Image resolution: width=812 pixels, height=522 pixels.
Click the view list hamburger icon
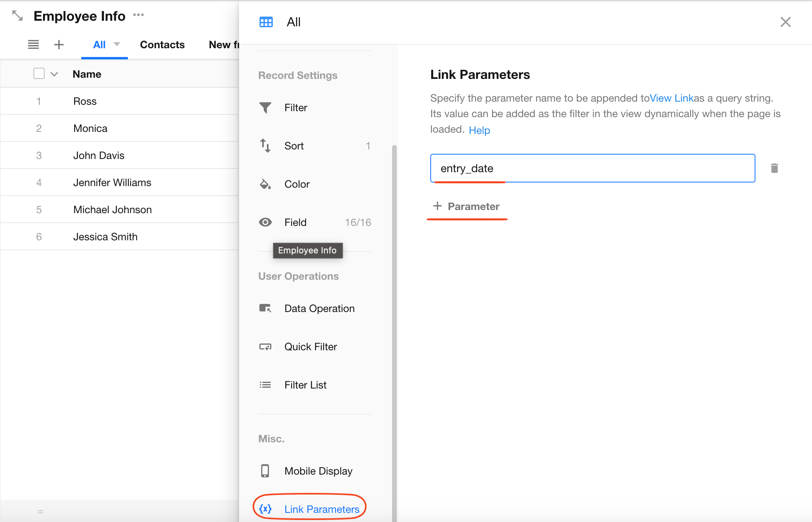33,45
